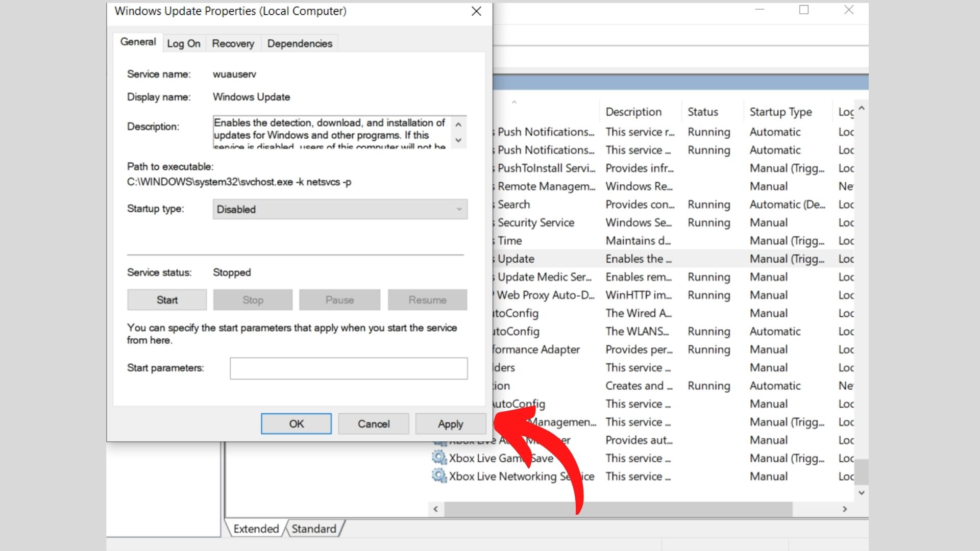Select the Update Medic Service row
The height and width of the screenshot is (551, 980).
[673, 277]
